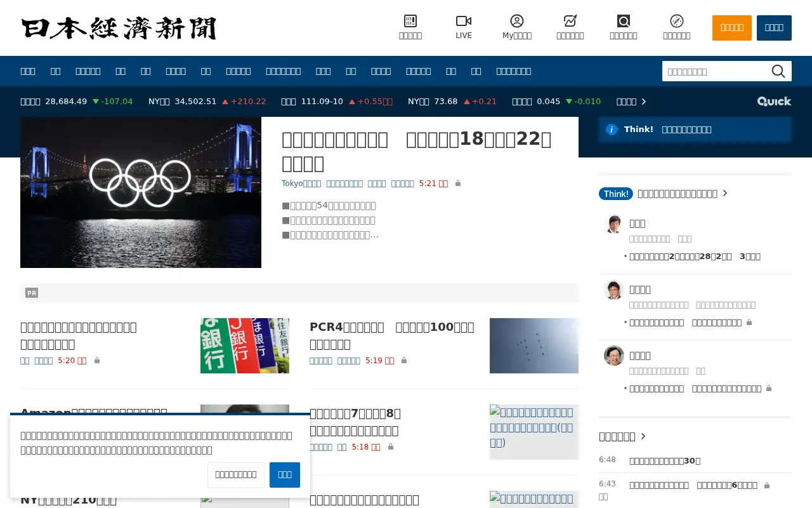Click the first commentator avatar in Think! list
Screen dimensions: 812x508
614,224
